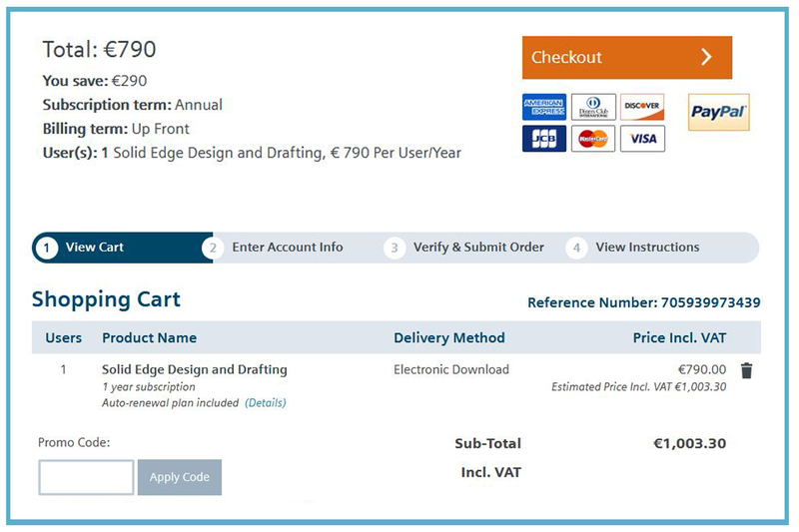
Task: Click the Billing term: Up Front line
Action: [x=116, y=129]
